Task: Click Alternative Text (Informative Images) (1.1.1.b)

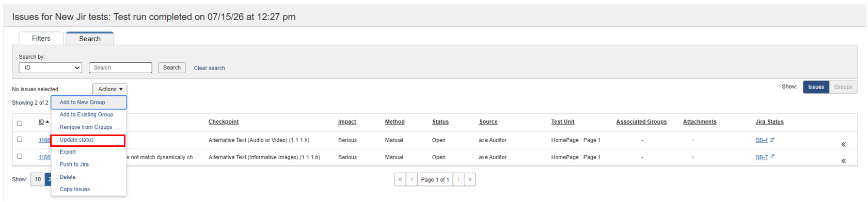Action: click(264, 157)
